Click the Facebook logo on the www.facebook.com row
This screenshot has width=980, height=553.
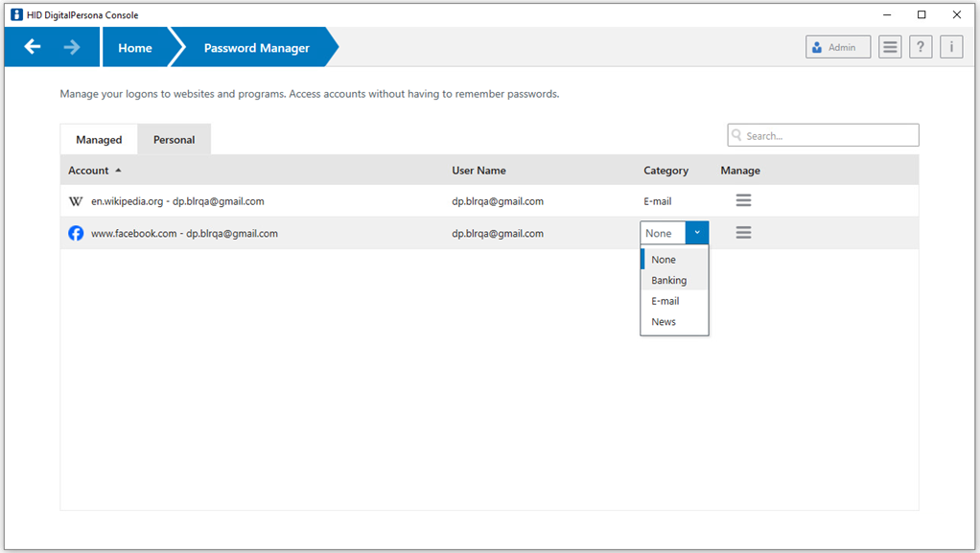coord(75,233)
